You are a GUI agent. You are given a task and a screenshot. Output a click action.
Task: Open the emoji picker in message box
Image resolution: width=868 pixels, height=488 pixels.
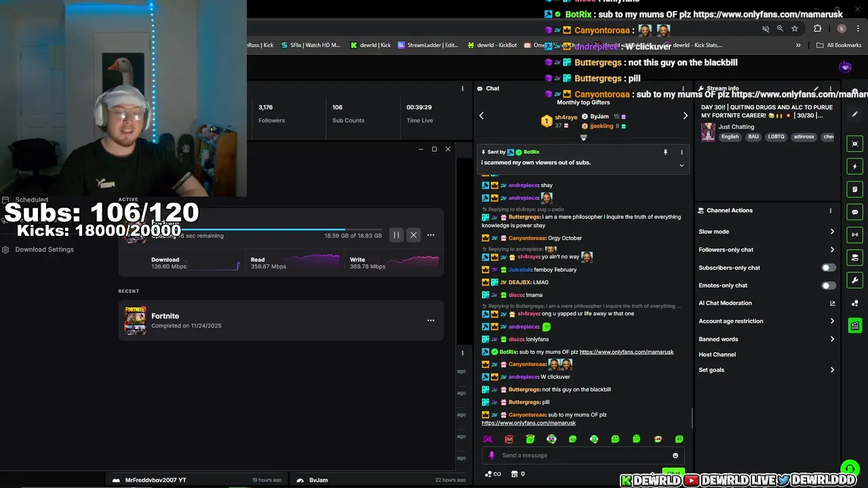pyautogui.click(x=675, y=455)
